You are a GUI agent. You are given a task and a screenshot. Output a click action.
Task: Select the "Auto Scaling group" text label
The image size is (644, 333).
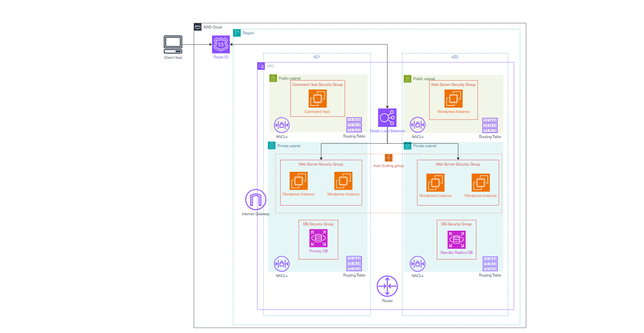pyautogui.click(x=388, y=166)
